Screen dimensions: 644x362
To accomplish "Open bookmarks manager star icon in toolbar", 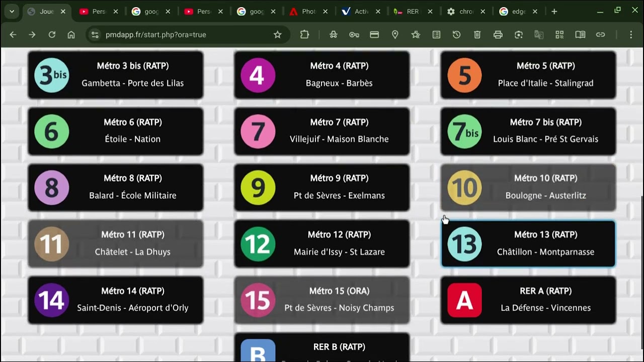I will [416, 35].
